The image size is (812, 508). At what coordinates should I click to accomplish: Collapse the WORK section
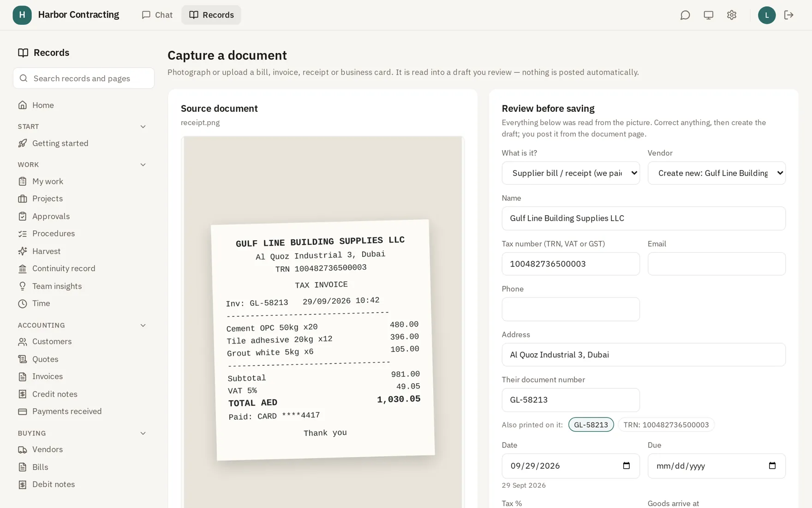coord(143,165)
